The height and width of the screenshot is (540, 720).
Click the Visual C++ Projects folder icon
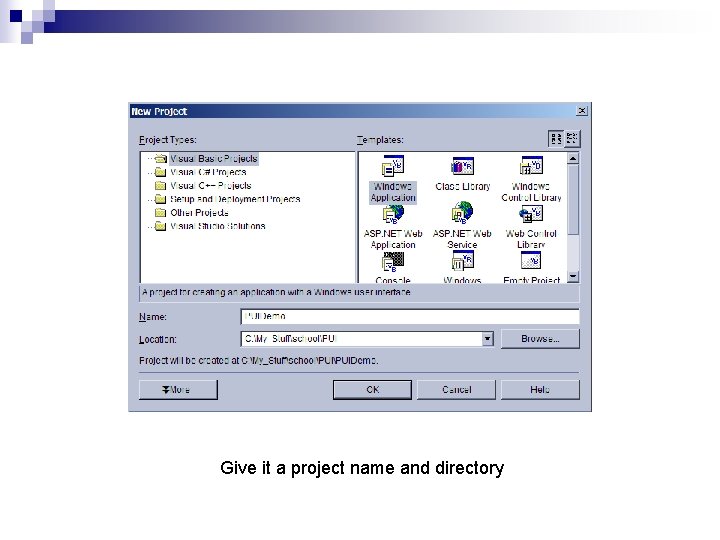tap(160, 186)
